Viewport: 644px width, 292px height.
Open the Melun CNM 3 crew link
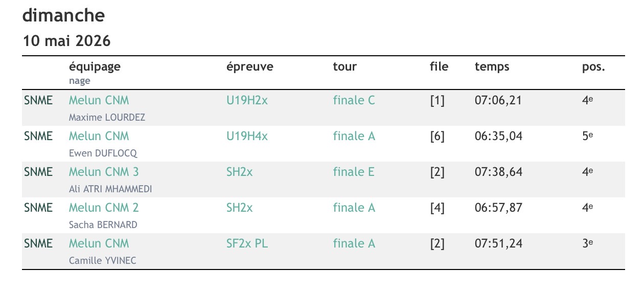[104, 172]
